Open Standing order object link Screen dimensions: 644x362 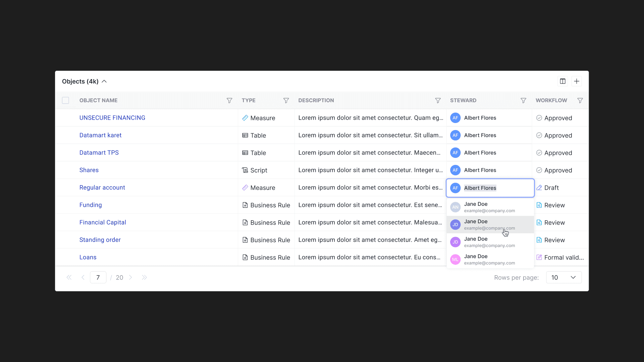pyautogui.click(x=100, y=240)
